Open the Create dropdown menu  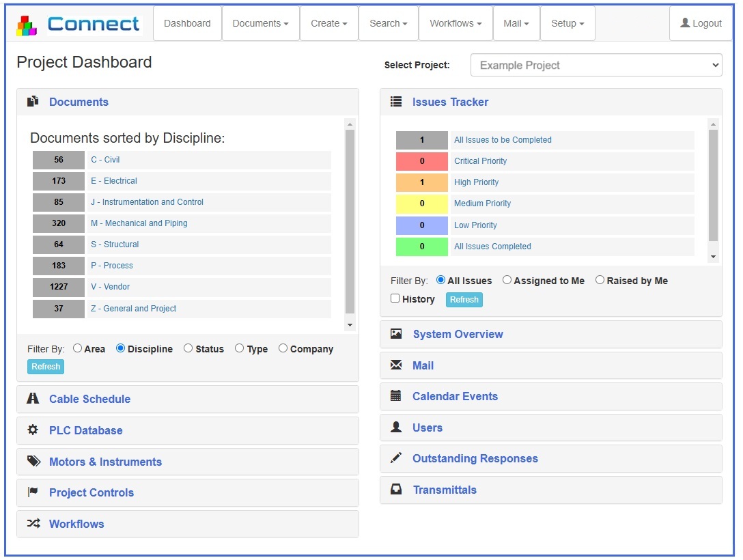click(x=329, y=23)
